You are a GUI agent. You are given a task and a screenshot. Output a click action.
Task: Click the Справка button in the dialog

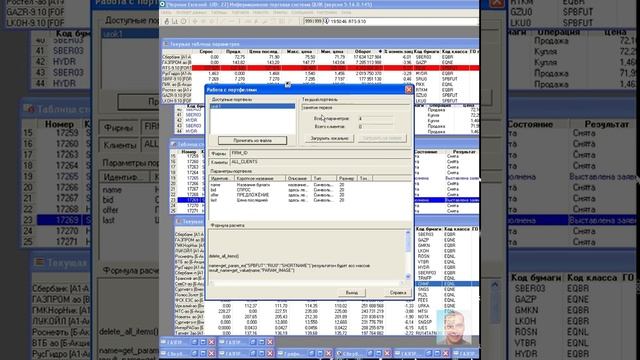[397, 292]
